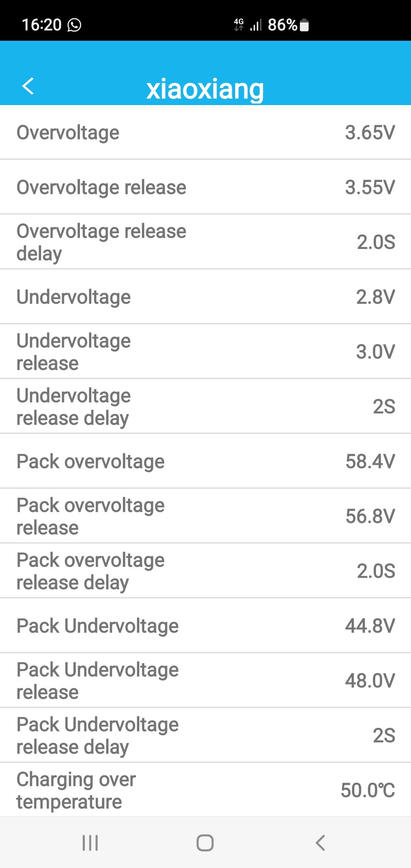Open Android recent apps button
The image size is (411, 868).
coord(90,842)
